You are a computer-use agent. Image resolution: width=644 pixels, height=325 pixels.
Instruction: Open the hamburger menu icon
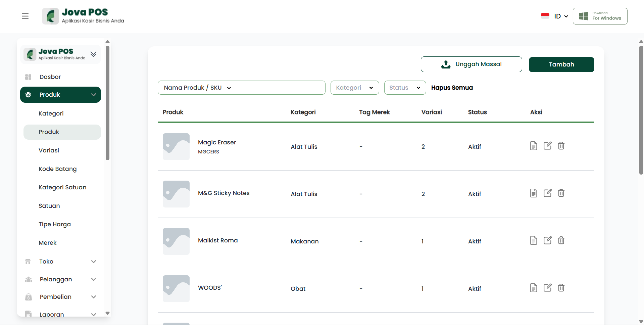point(25,16)
